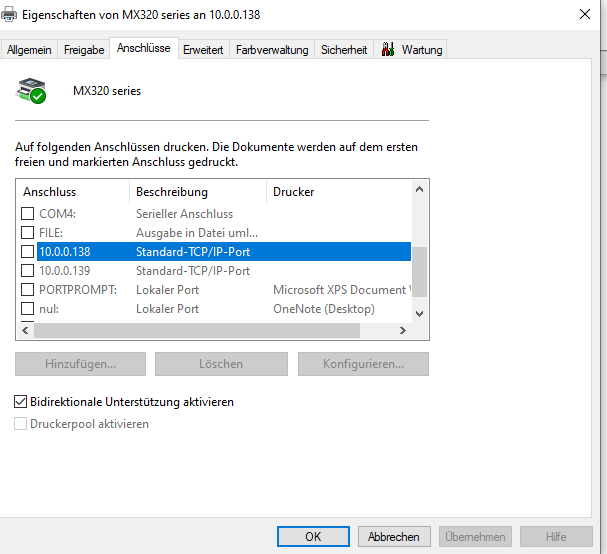Toggle Druckerpool aktivieren checkbox
Screen dimensions: 607x554
click(21, 424)
